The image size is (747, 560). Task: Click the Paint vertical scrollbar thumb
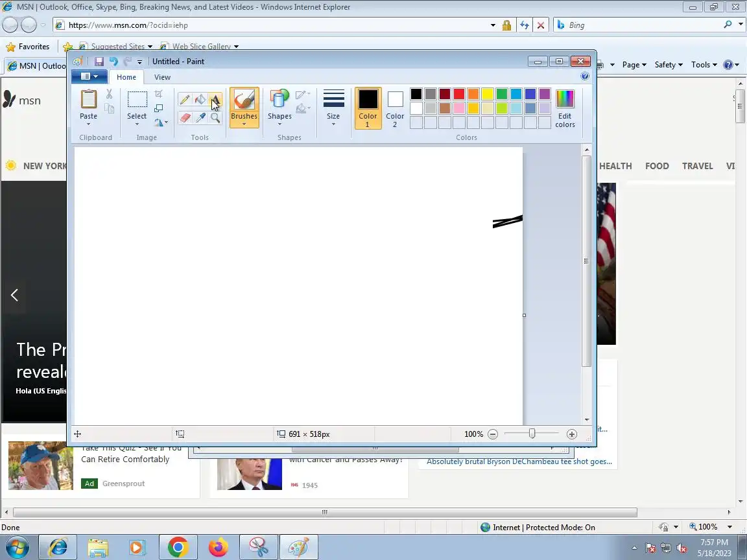[586, 261]
